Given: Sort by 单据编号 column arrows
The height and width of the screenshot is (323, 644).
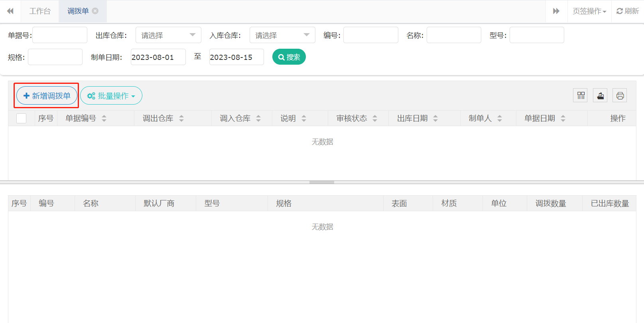Looking at the screenshot, I should pyautogui.click(x=104, y=119).
